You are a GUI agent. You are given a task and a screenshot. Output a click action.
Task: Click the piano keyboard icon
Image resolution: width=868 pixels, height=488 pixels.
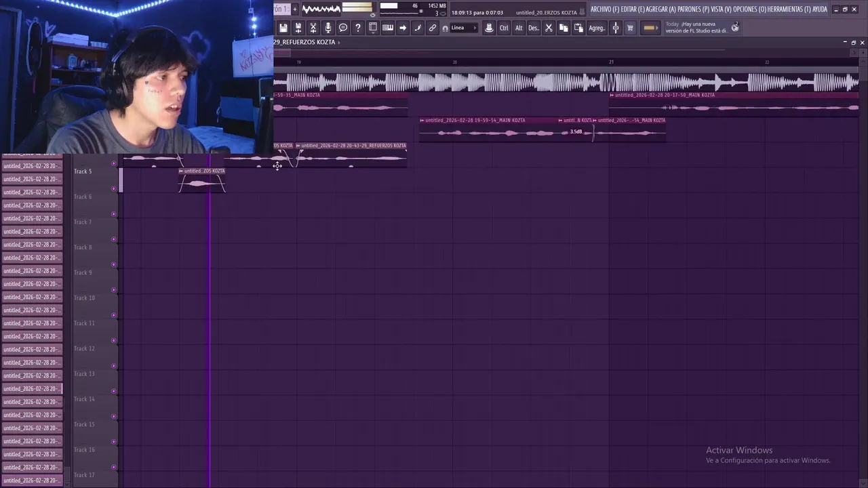388,28
